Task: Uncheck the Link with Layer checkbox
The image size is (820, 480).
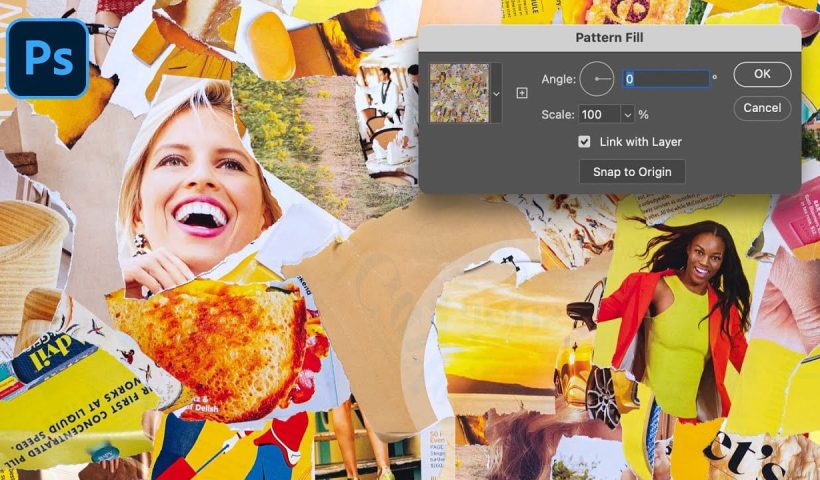Action: pyautogui.click(x=585, y=142)
